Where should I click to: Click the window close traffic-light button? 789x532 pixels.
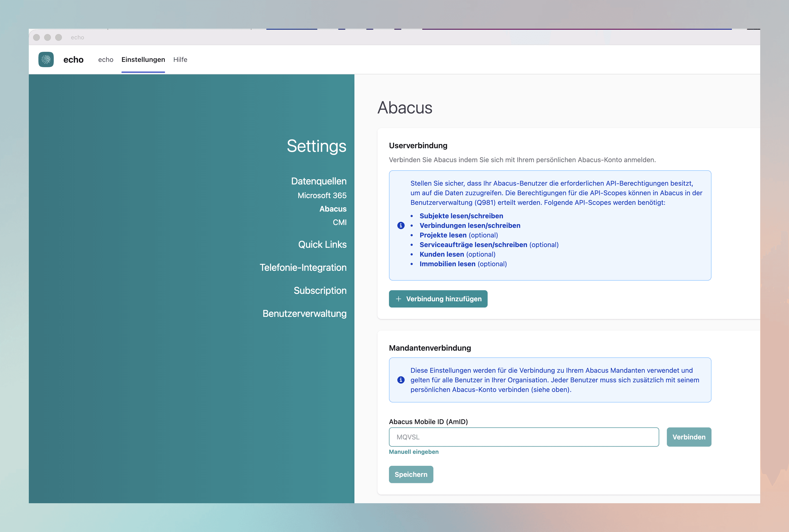coord(37,37)
